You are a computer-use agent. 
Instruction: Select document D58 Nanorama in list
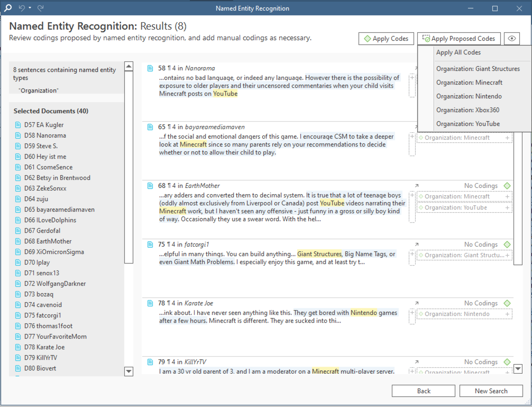(45, 135)
